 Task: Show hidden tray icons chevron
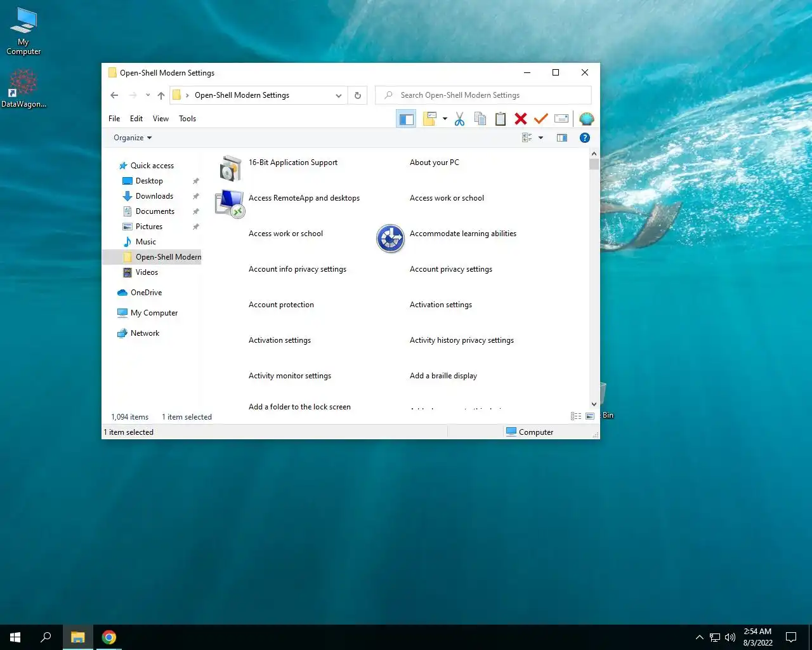coord(699,637)
